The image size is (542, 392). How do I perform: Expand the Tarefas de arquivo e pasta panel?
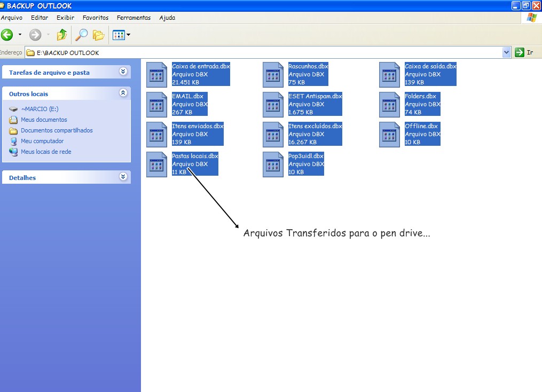[x=123, y=72]
